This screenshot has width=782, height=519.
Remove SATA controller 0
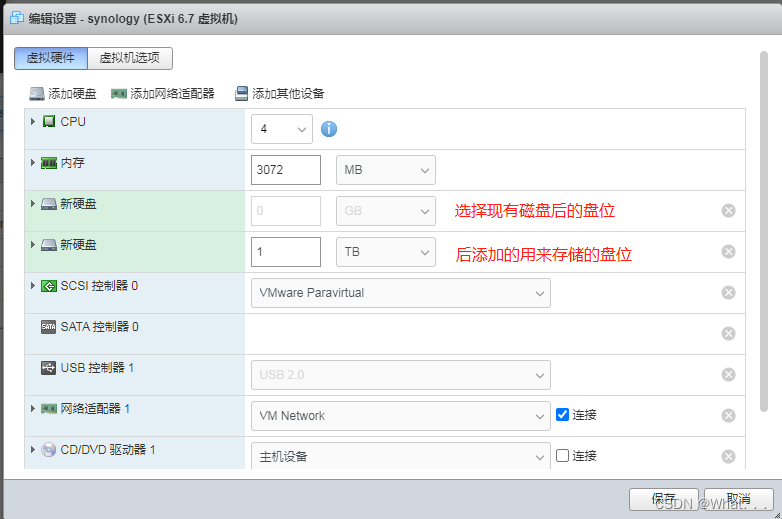click(x=729, y=334)
